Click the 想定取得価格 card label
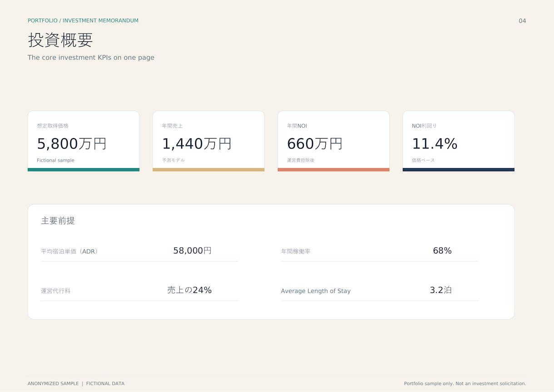 coord(53,126)
